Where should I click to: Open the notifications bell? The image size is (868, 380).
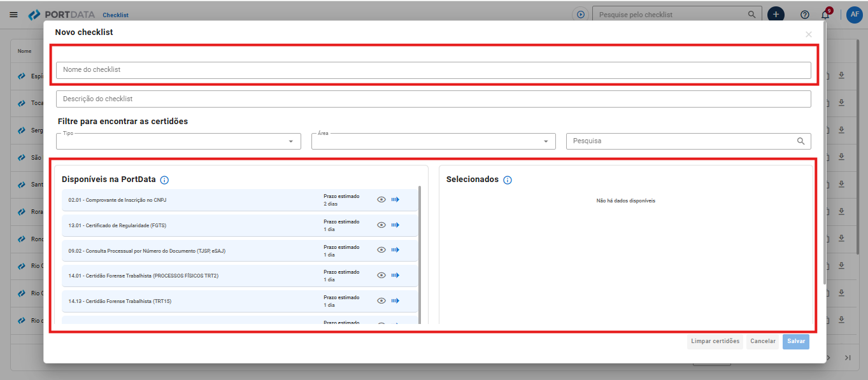point(825,15)
